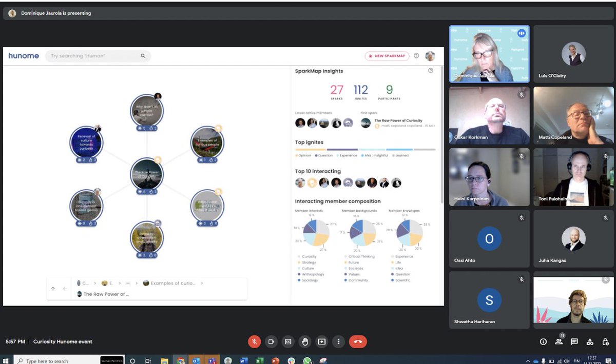Click yellow Opinion segment in Top ignites bar
Viewport: 616px width, 364px height.
pyautogui.click(x=310, y=150)
